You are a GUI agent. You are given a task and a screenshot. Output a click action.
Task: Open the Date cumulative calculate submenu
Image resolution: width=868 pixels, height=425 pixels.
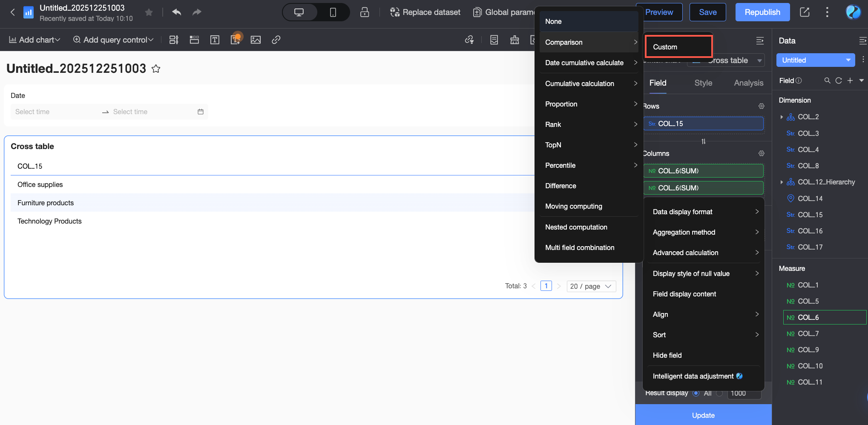(589, 63)
